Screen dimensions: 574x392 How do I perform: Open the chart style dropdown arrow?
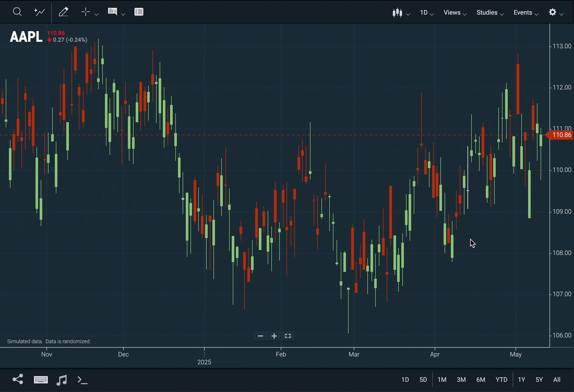coord(408,14)
